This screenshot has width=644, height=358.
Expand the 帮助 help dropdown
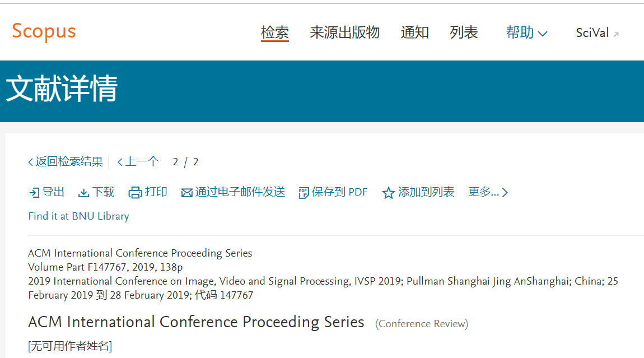click(526, 32)
